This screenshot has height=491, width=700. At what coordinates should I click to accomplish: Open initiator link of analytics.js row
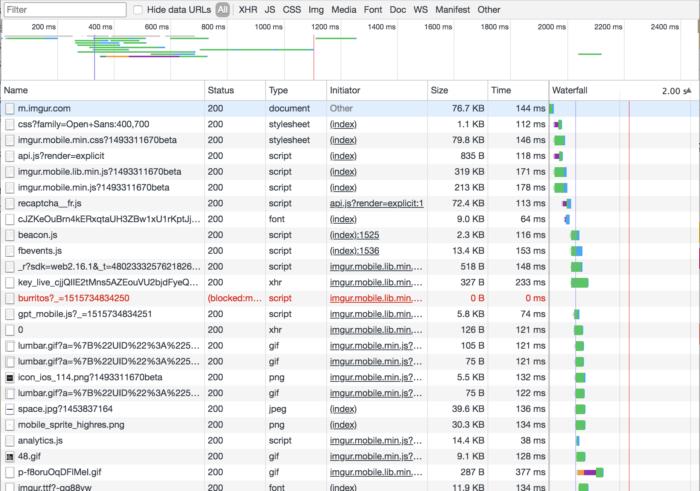pos(376,441)
